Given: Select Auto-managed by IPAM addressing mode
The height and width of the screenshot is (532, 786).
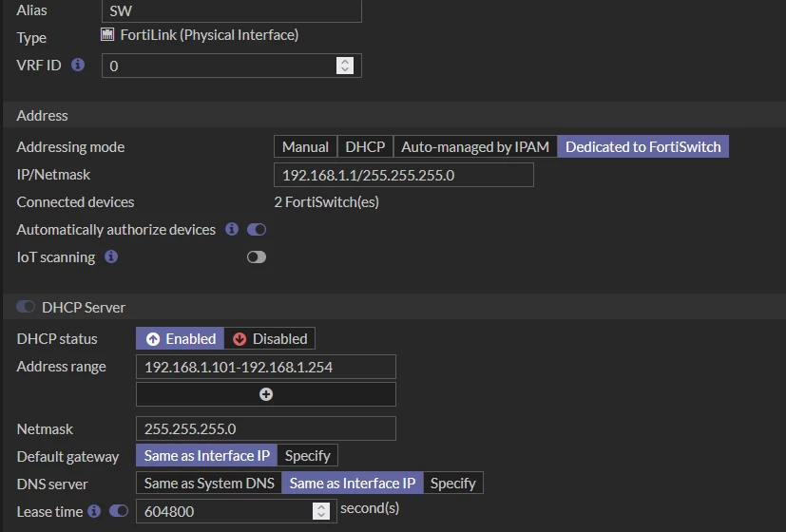Looking at the screenshot, I should pyautogui.click(x=475, y=147).
